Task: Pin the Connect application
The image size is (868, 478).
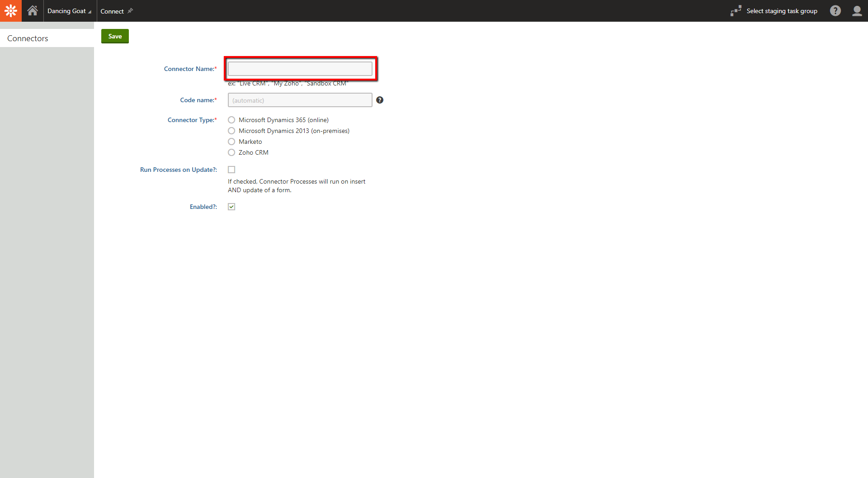Action: 130,11
